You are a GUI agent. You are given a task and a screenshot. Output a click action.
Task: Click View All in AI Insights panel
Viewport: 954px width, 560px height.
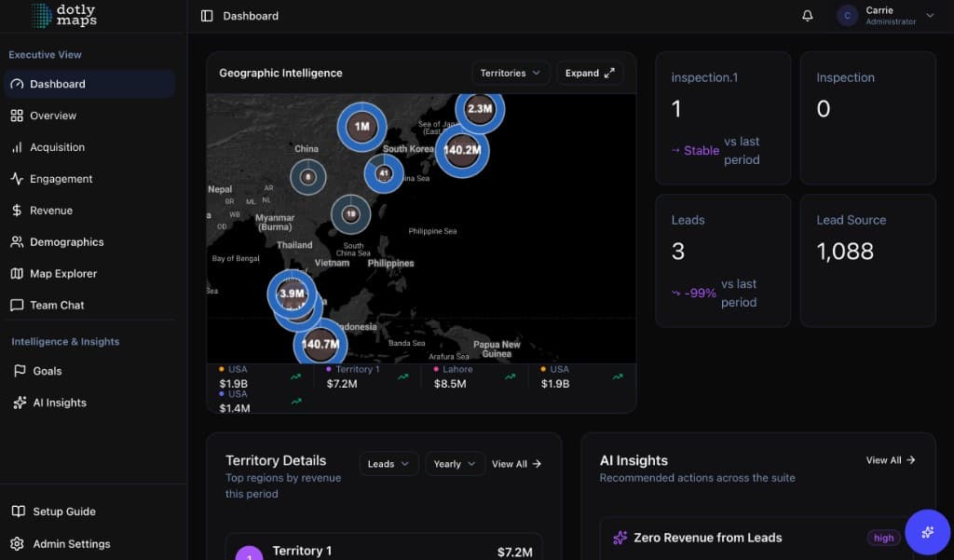click(891, 460)
